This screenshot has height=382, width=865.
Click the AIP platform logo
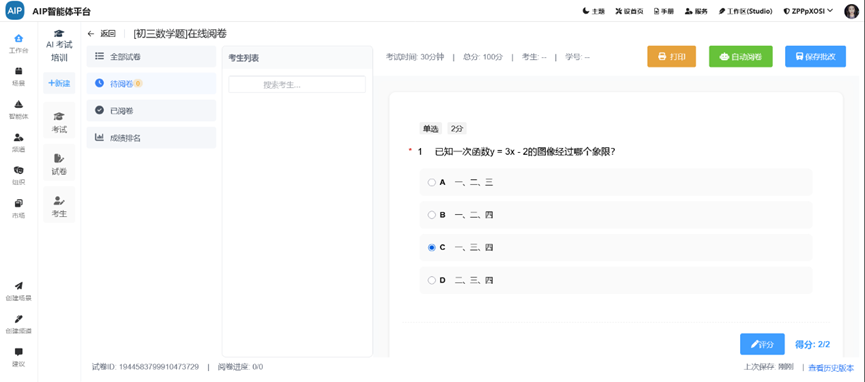pyautogui.click(x=15, y=10)
